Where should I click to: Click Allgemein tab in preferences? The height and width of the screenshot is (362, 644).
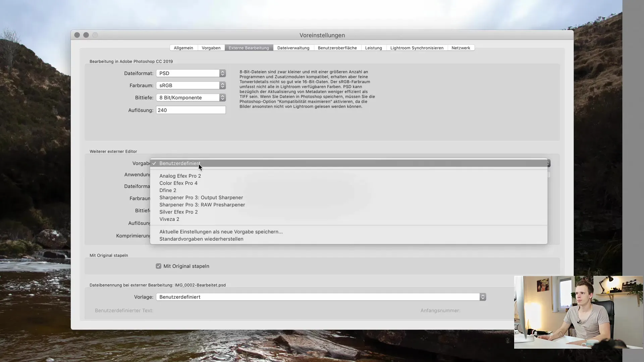tap(183, 48)
